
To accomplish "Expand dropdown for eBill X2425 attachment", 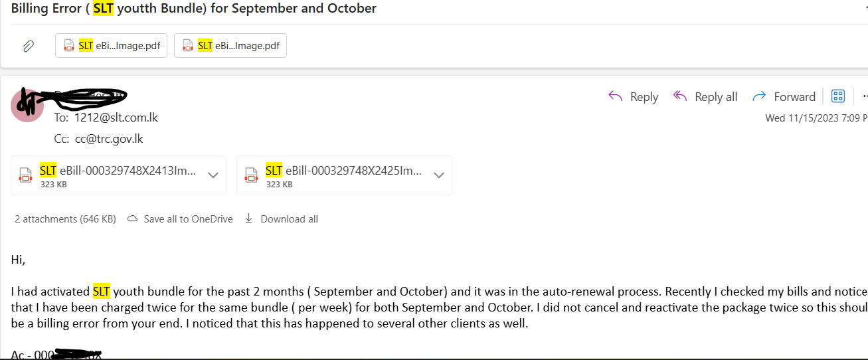I will coord(439,175).
